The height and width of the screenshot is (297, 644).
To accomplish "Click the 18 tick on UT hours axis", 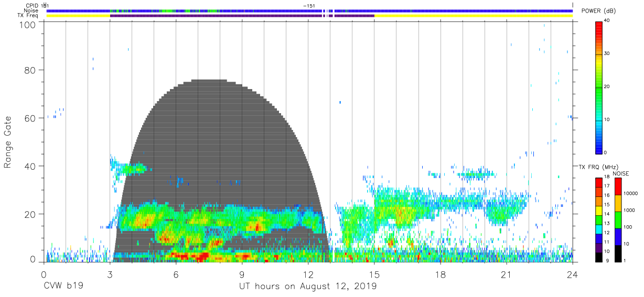I will pos(441,274).
